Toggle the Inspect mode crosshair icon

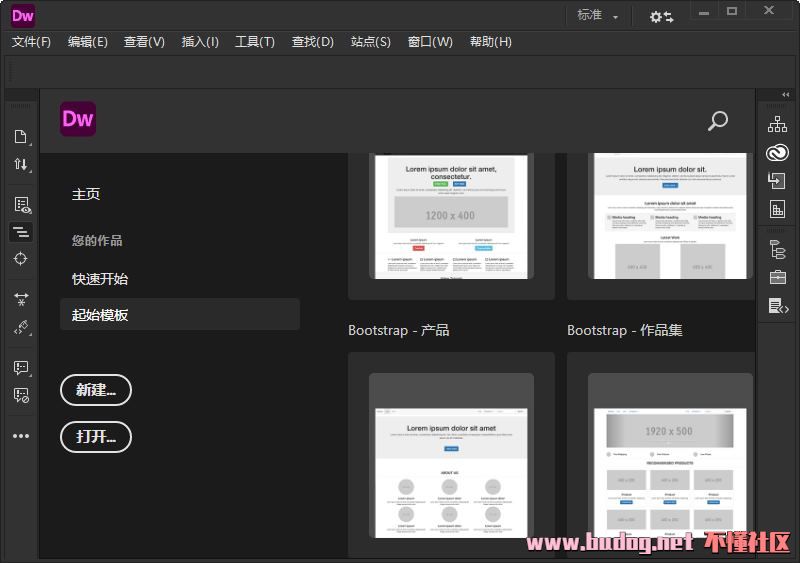coord(21,259)
